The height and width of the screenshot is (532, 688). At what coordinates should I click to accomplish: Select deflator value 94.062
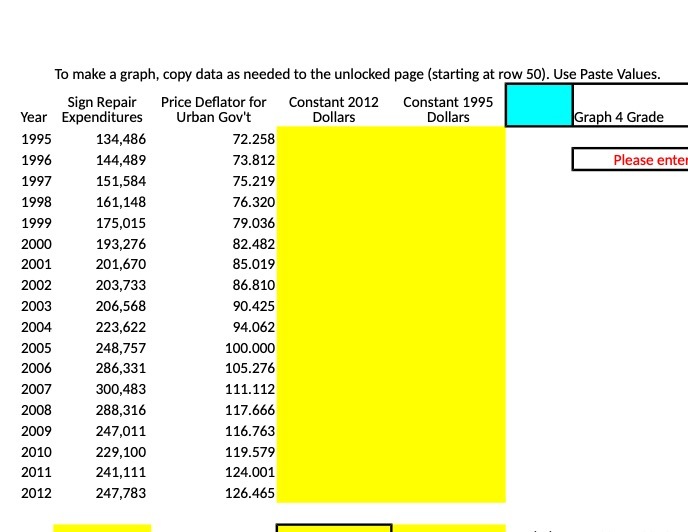coord(254,327)
